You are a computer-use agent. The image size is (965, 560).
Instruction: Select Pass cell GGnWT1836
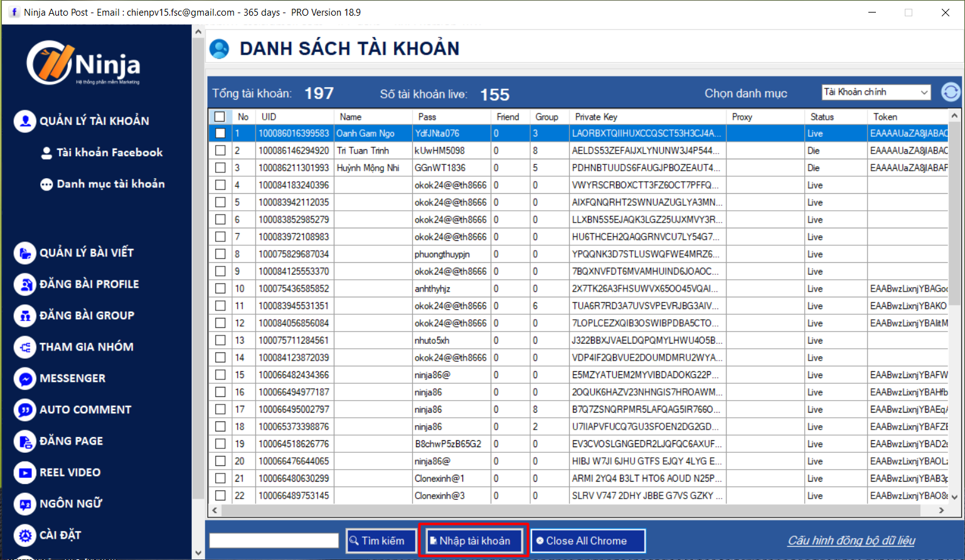click(451, 167)
